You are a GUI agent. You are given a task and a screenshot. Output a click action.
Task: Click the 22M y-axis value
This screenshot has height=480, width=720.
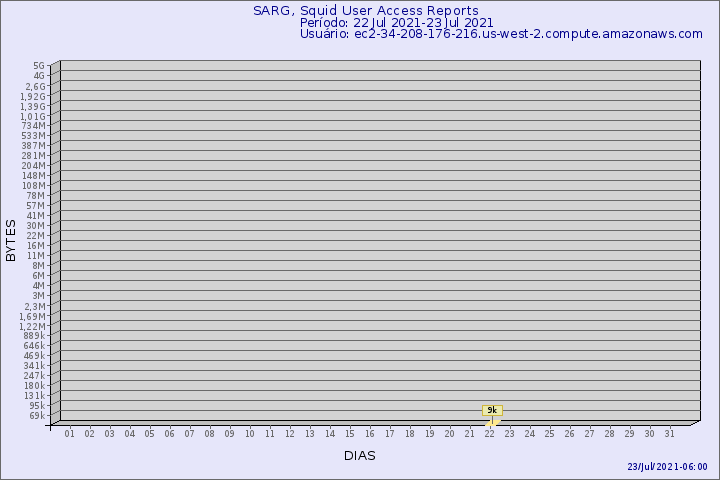tap(36, 236)
